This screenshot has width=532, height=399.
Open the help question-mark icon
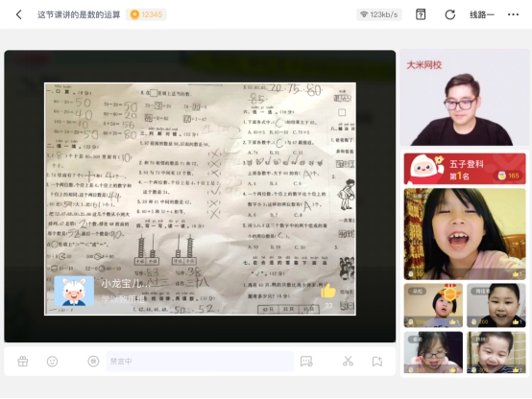point(421,14)
